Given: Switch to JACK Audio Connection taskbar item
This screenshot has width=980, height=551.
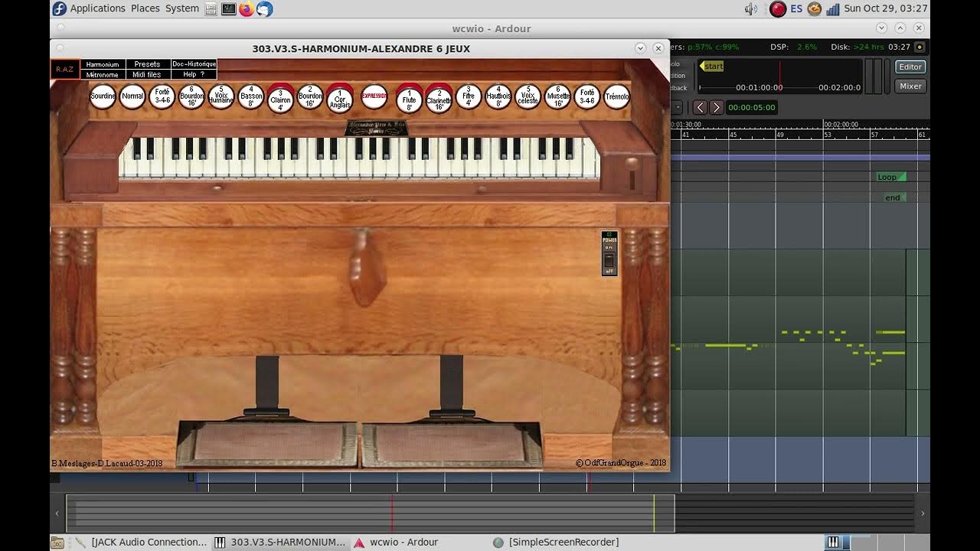Looking at the screenshot, I should (x=140, y=542).
